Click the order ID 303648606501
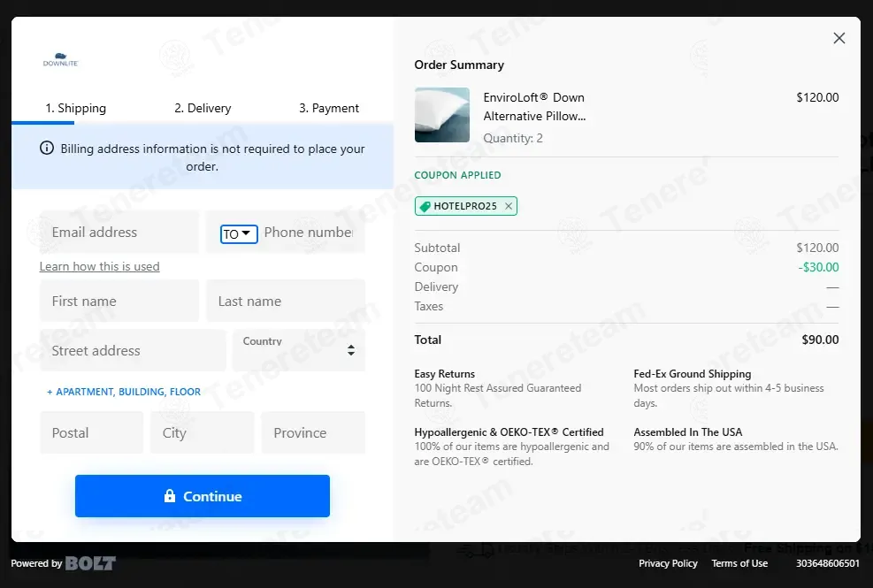873x588 pixels. (828, 563)
